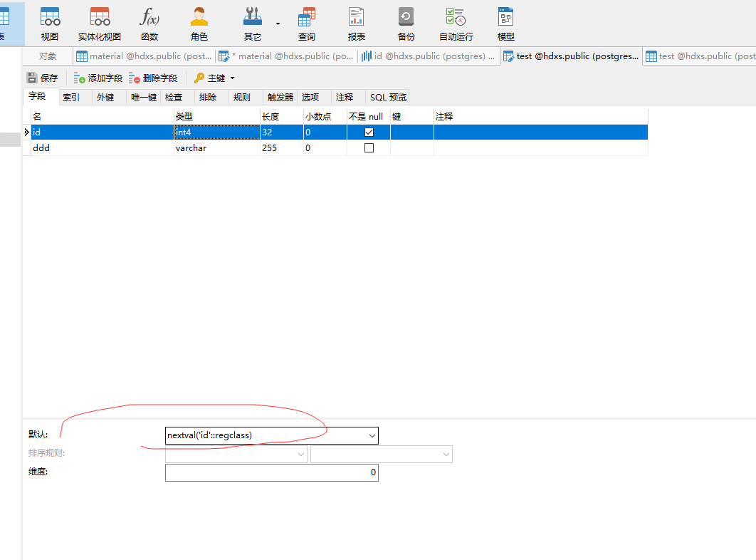
Task: Open the 模型 (Model) icon
Action: pos(506,24)
